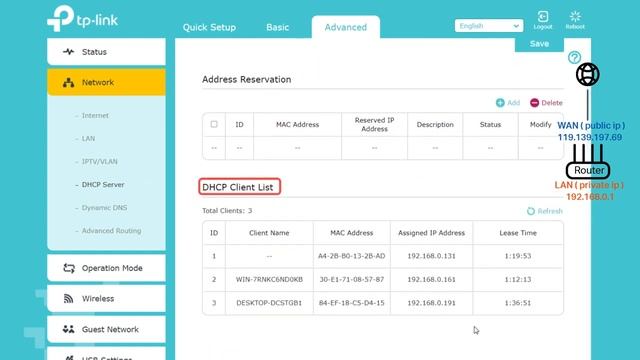Click the Wireless signal icon

point(69,299)
